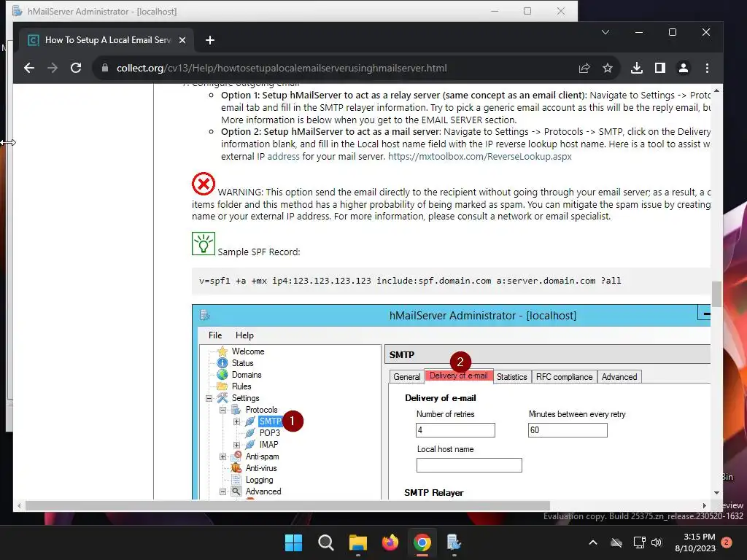
Task: Click the horizontal scrollbar thumb
Action: point(287,505)
